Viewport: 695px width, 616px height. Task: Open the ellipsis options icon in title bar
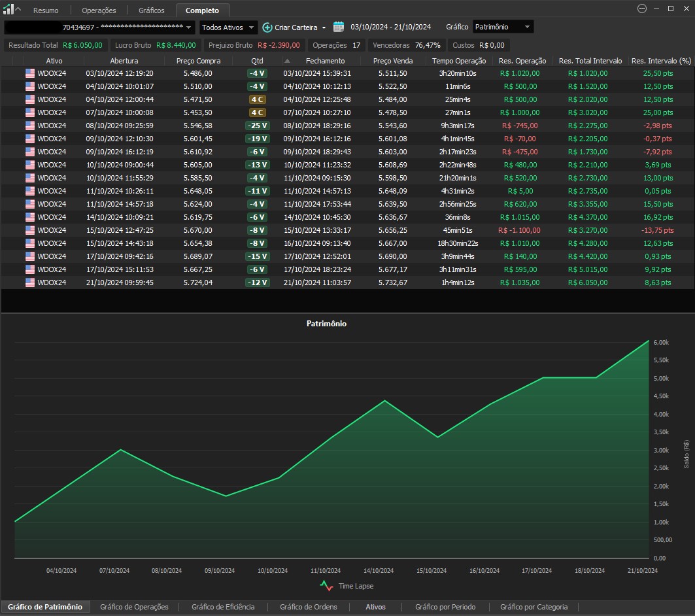pos(641,9)
